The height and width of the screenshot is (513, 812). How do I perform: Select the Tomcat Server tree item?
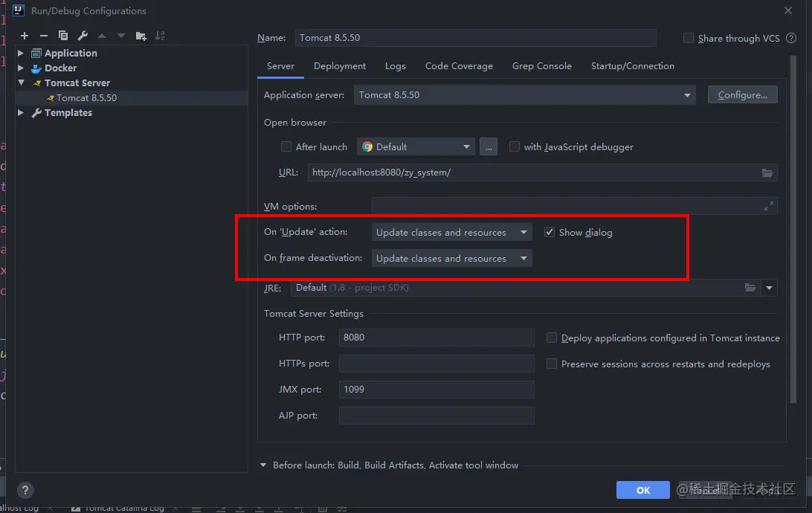(x=77, y=83)
